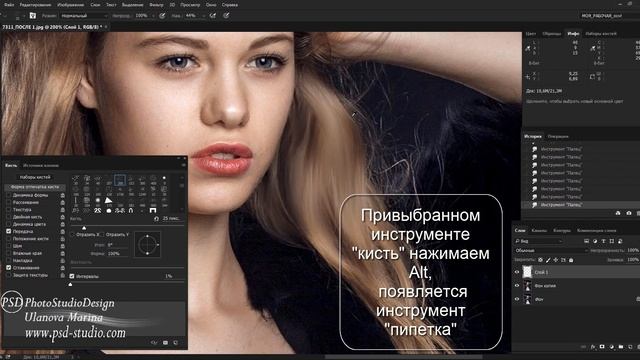Add layer style fx icon

pyautogui.click(x=593, y=347)
